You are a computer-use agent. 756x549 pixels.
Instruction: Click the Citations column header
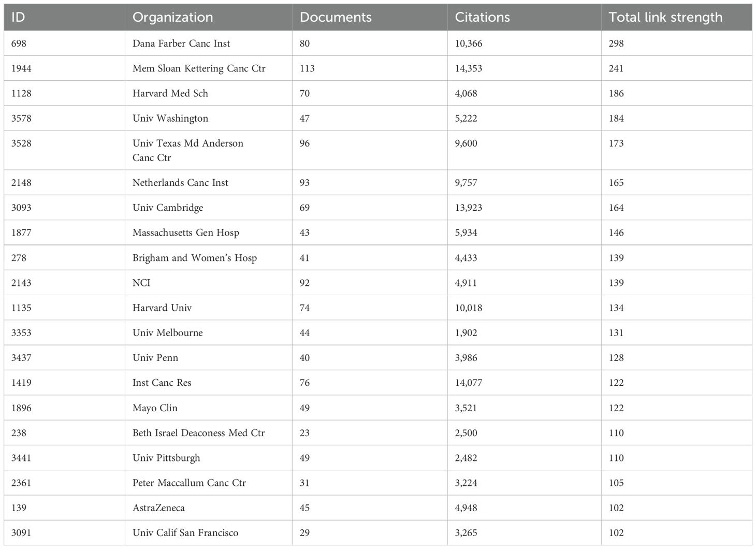[x=524, y=17]
